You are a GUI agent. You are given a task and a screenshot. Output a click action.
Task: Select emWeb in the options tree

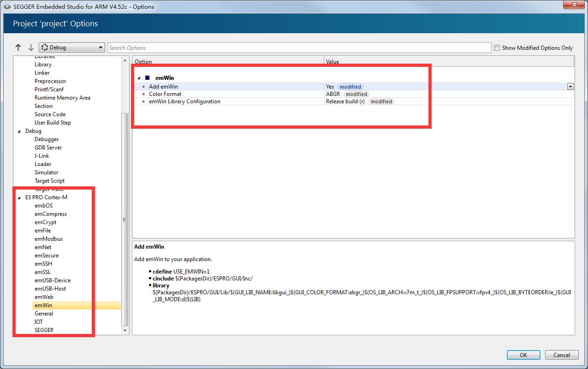[x=44, y=297]
